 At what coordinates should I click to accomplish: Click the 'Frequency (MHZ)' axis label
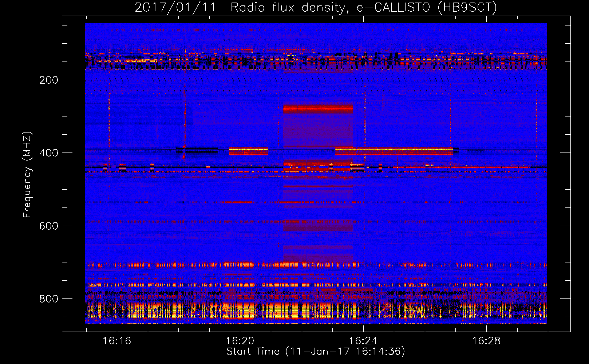click(x=27, y=175)
